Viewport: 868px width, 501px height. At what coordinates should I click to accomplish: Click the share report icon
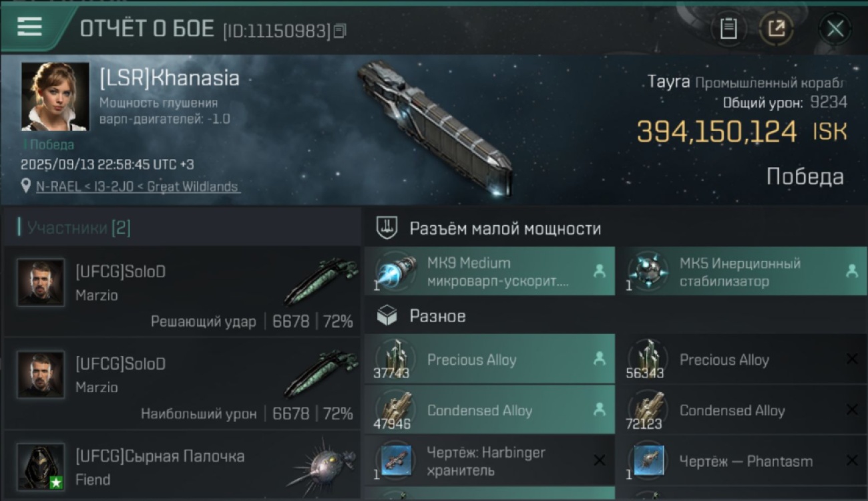(x=776, y=29)
